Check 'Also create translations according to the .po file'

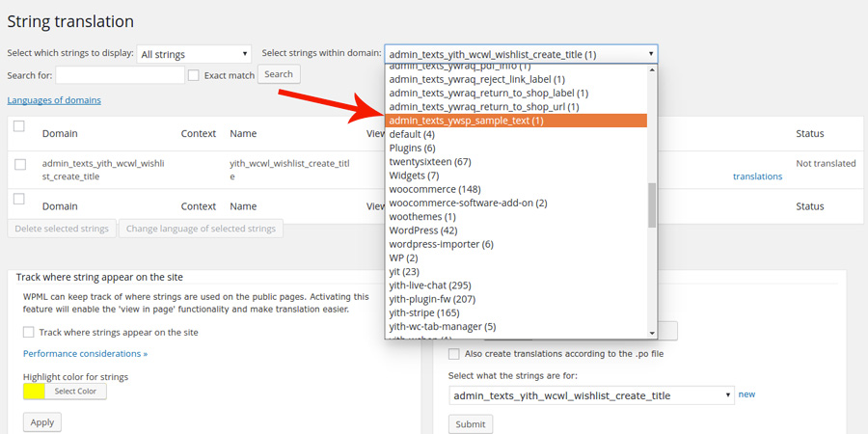[454, 353]
